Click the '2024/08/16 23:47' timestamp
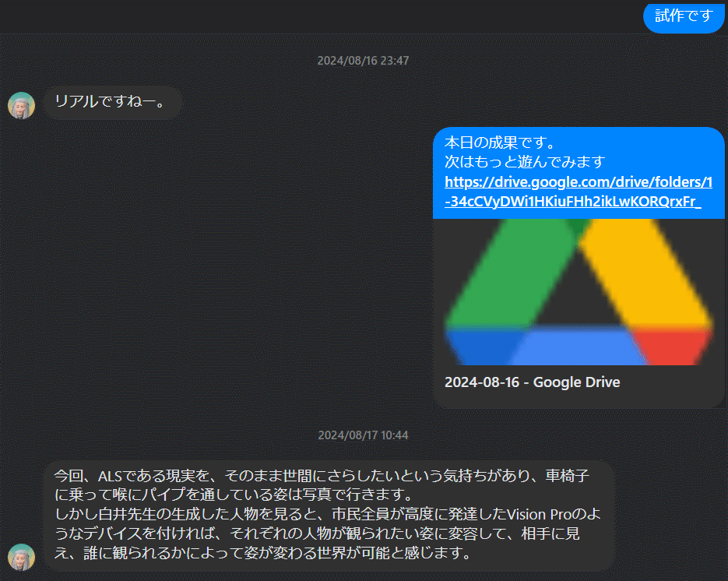Image resolution: width=728 pixels, height=581 pixels. coord(363,60)
